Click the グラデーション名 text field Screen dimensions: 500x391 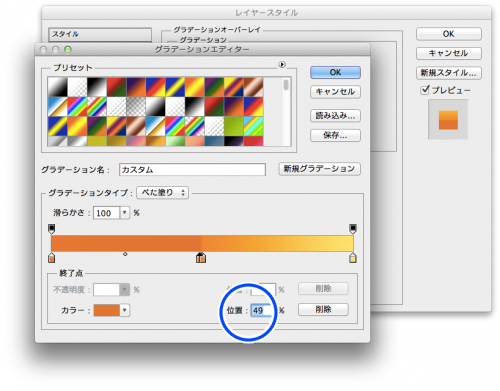pos(192,169)
